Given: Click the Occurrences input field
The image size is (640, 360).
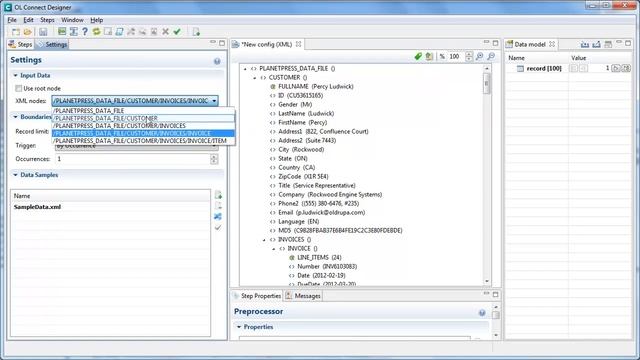Looking at the screenshot, I should [x=132, y=159].
